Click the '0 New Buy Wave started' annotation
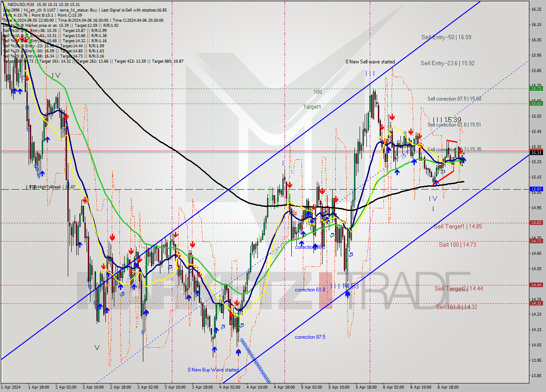546x392 pixels. pyautogui.click(x=213, y=370)
